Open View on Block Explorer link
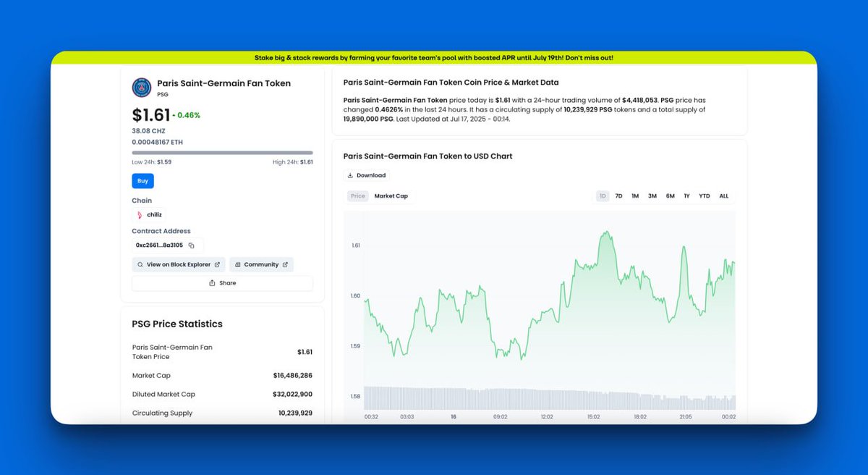Viewport: 868px width, 475px height. click(x=179, y=264)
